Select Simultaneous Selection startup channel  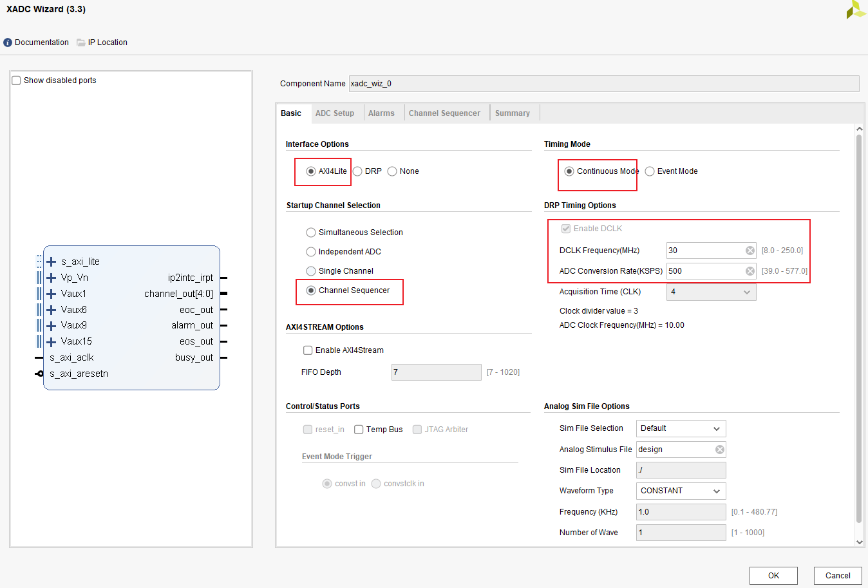[x=311, y=232]
